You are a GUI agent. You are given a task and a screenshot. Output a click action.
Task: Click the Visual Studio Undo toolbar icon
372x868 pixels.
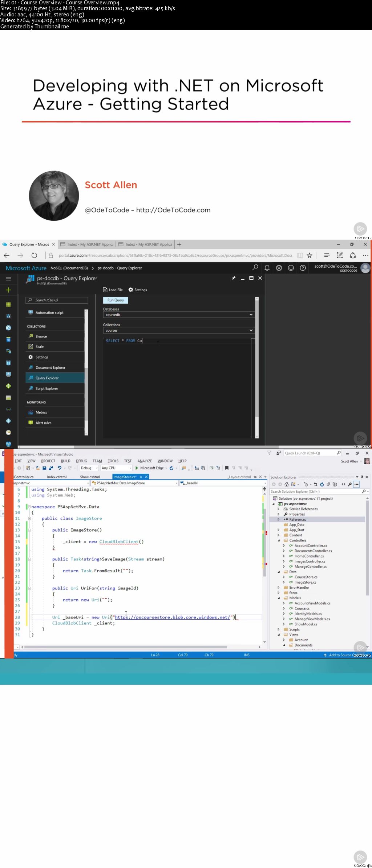pyautogui.click(x=60, y=468)
